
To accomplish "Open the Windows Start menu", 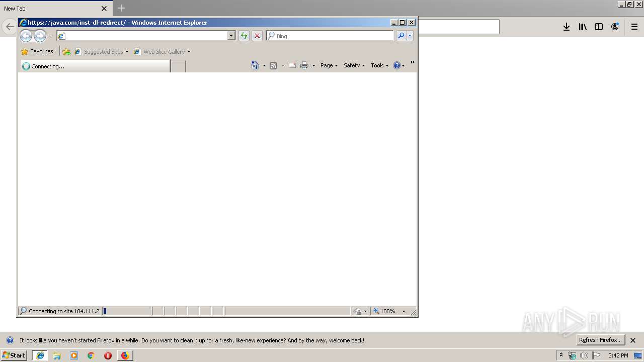I will coord(14,355).
